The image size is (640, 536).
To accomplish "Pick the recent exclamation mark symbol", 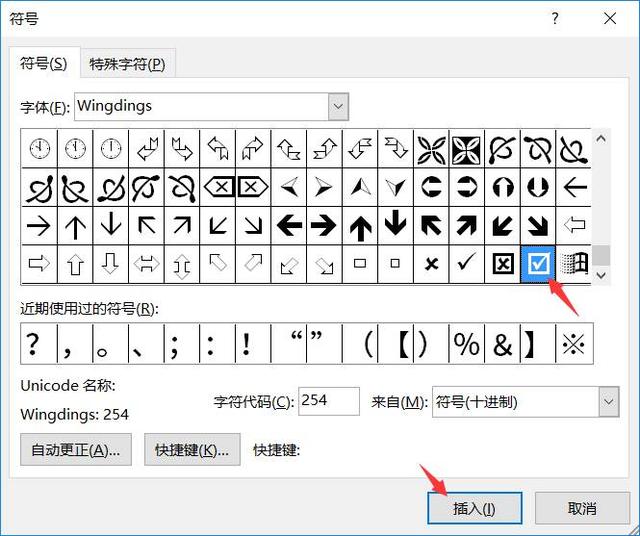I will [x=253, y=344].
